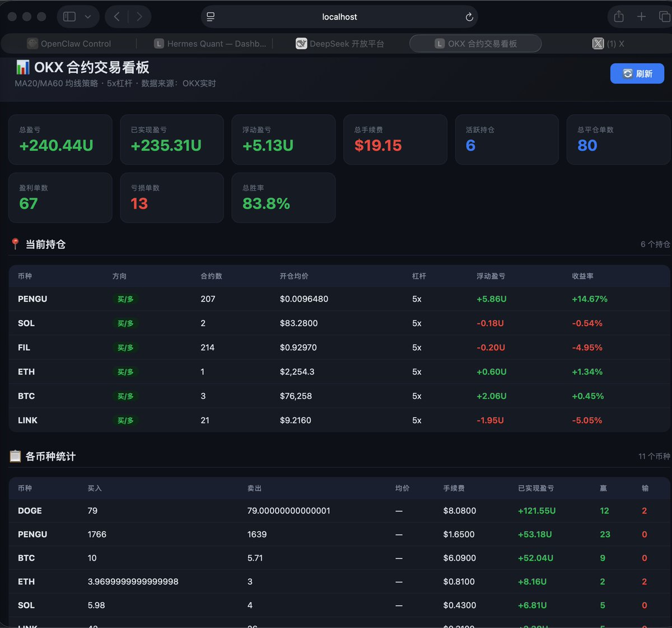This screenshot has height=628, width=672.
Task: Reload the page with the refresh icon
Action: [x=469, y=17]
